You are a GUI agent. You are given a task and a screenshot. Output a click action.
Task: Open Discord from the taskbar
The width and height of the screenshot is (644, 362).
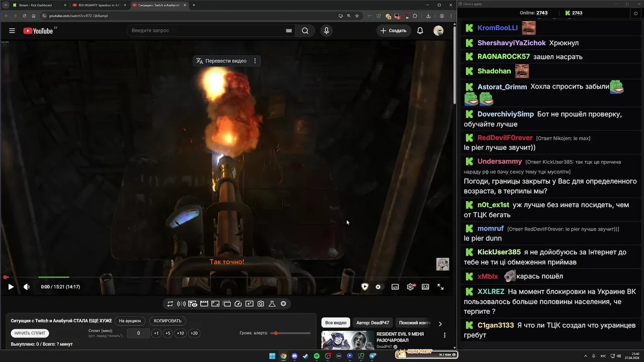[294, 356]
